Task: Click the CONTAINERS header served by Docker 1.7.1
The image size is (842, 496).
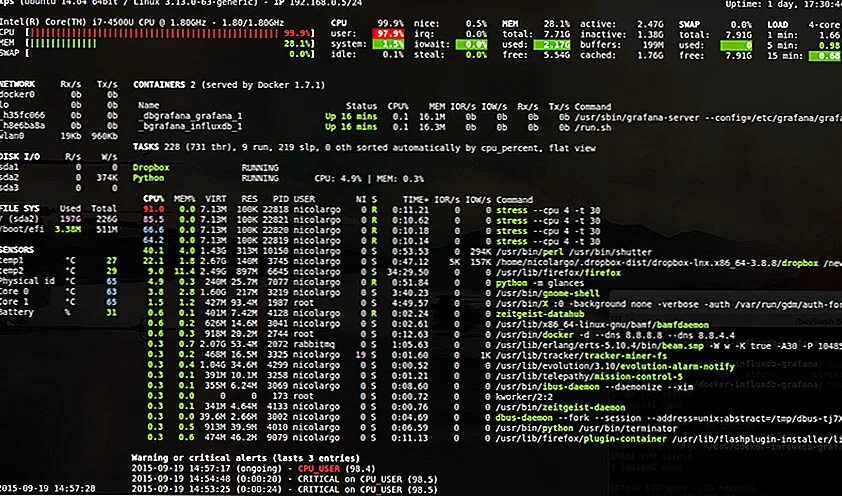Action: [229, 85]
